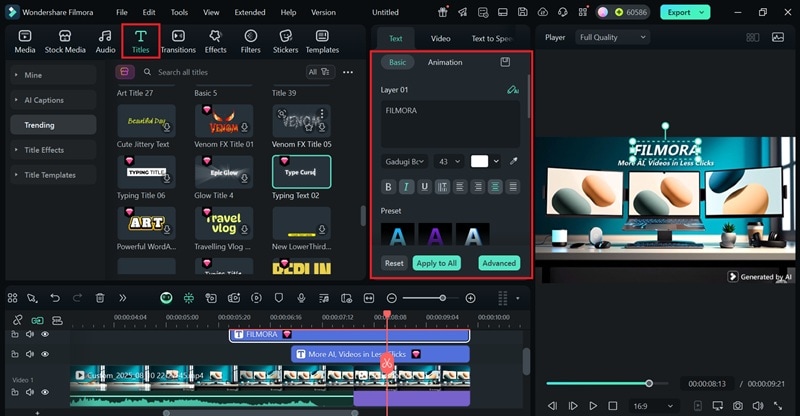The image size is (800, 416).
Task: Click the AI text edit icon beside Layer 01
Action: 513,90
